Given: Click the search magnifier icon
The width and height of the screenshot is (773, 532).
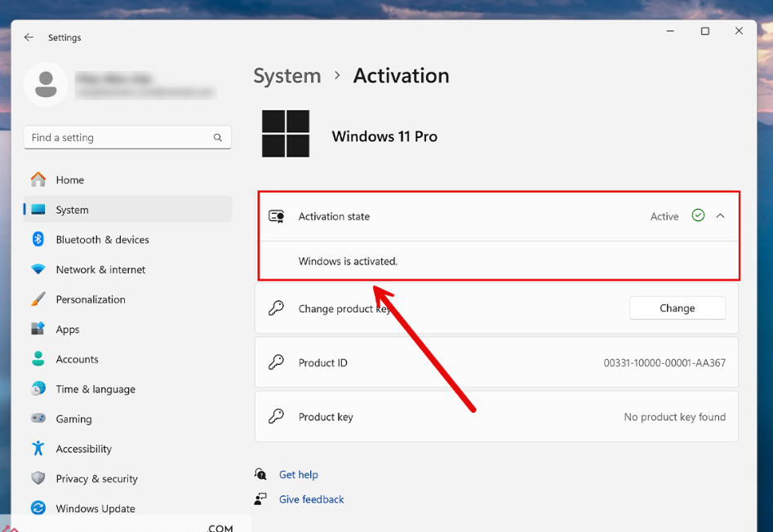Looking at the screenshot, I should [218, 138].
